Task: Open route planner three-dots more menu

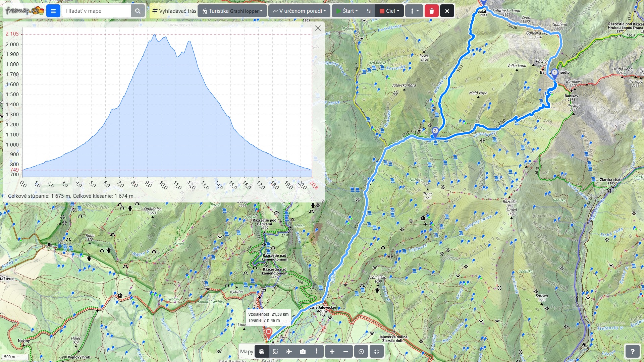Action: point(414,11)
